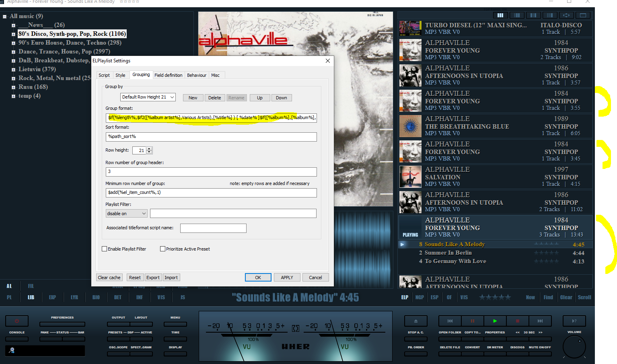617x364 pixels.
Task: Switch to the LYR panel tab
Action: (74, 297)
